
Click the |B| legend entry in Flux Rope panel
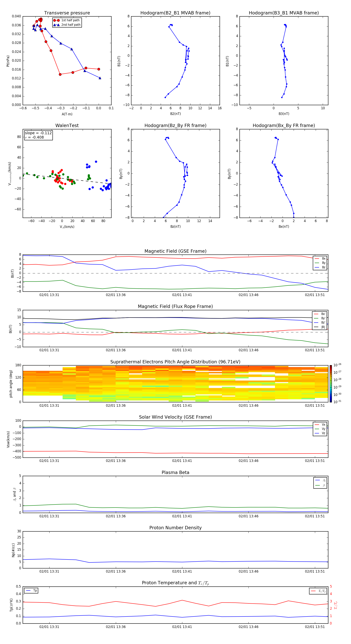[x=320, y=327]
